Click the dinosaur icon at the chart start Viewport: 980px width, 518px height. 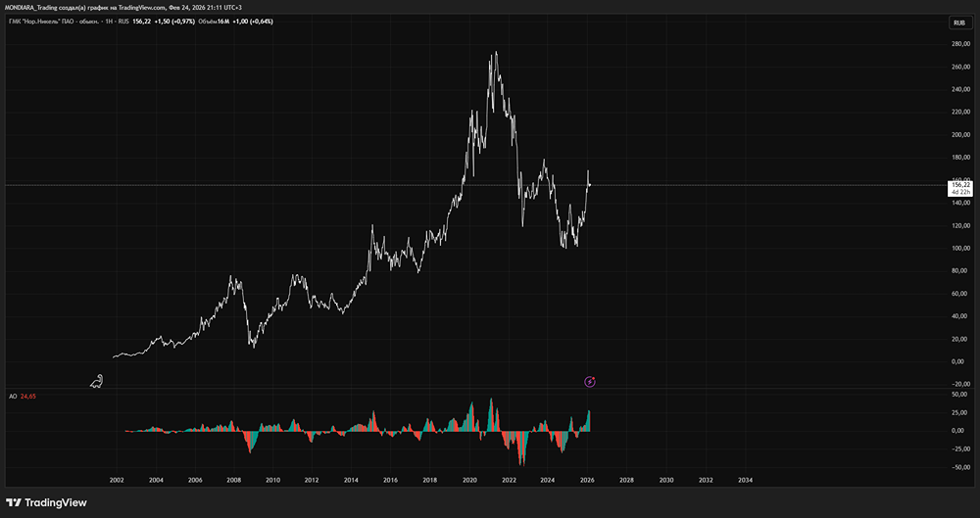97,381
